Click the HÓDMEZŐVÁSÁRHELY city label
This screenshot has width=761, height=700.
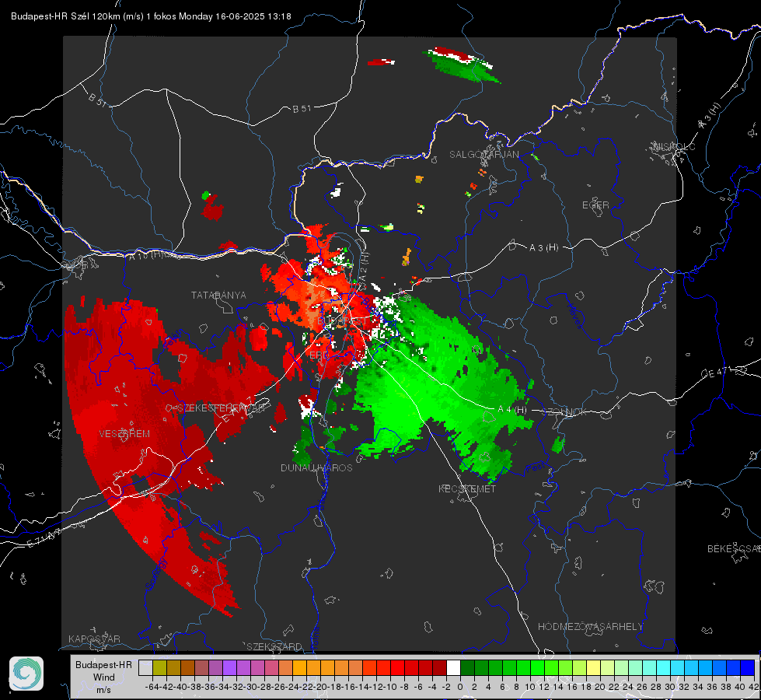(x=590, y=626)
